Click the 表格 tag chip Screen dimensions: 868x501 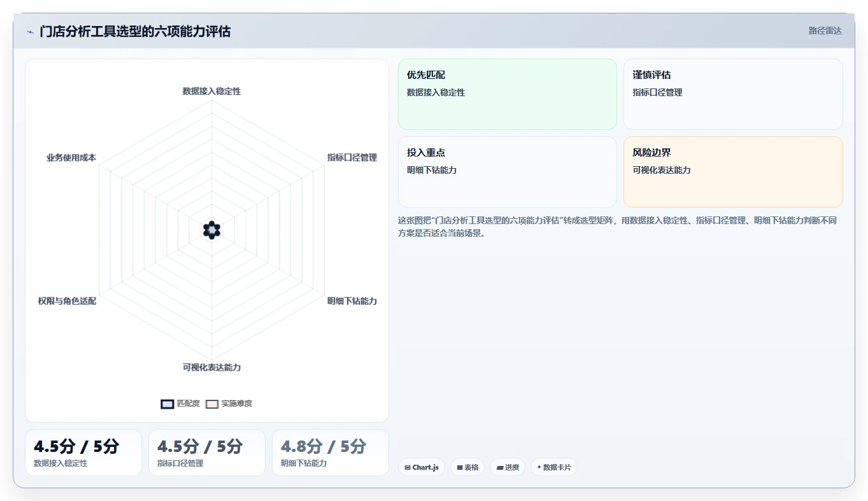(x=467, y=467)
